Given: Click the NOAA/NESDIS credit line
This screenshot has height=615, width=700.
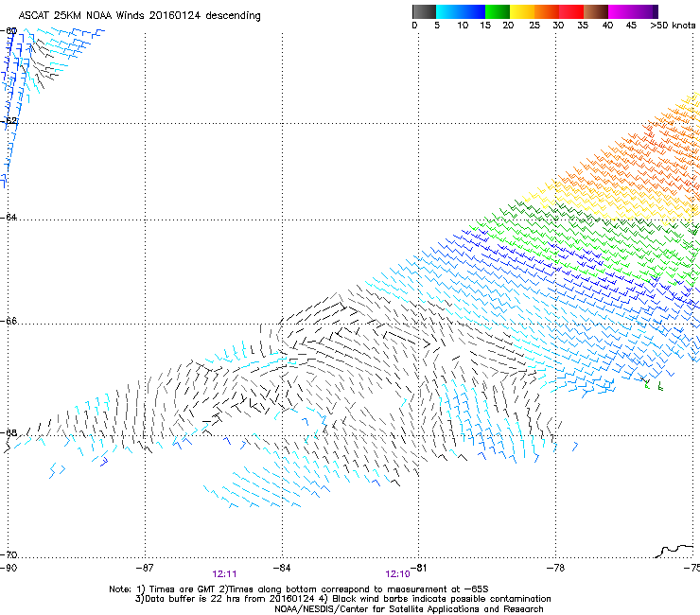Looking at the screenshot, I should [409, 608].
